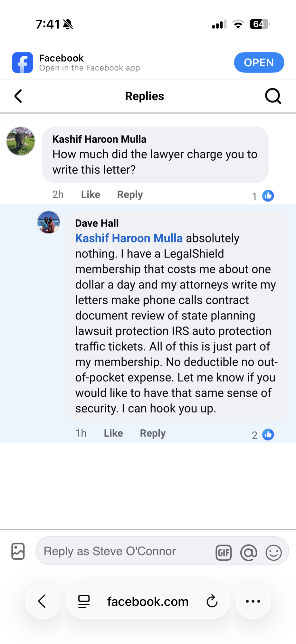The height and width of the screenshot is (644, 296).
Task: View Dave Hall's profile picture
Action: click(x=49, y=222)
